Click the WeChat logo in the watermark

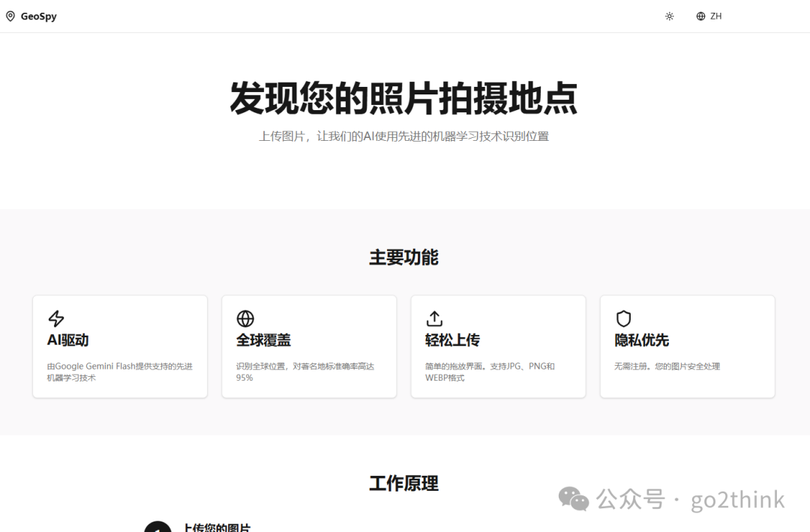click(574, 499)
